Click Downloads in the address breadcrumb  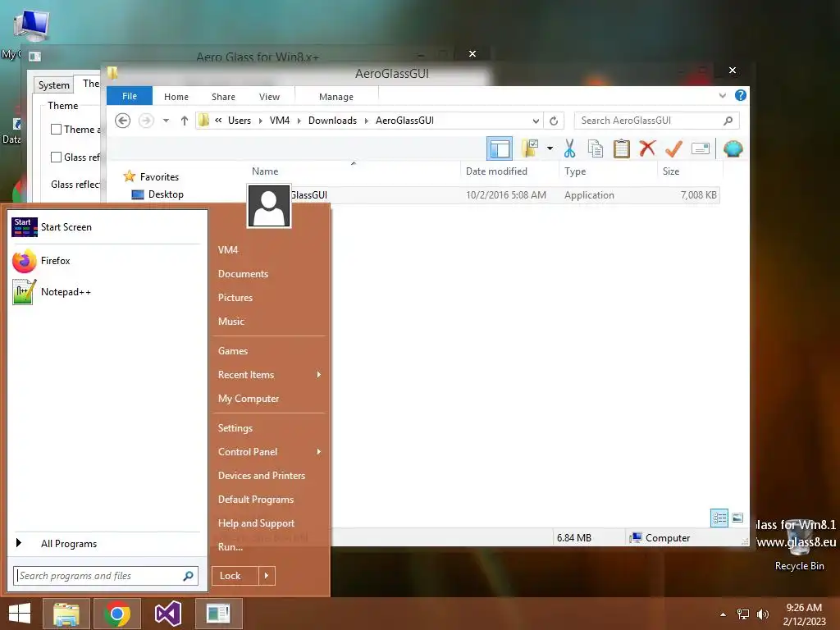[x=332, y=121]
